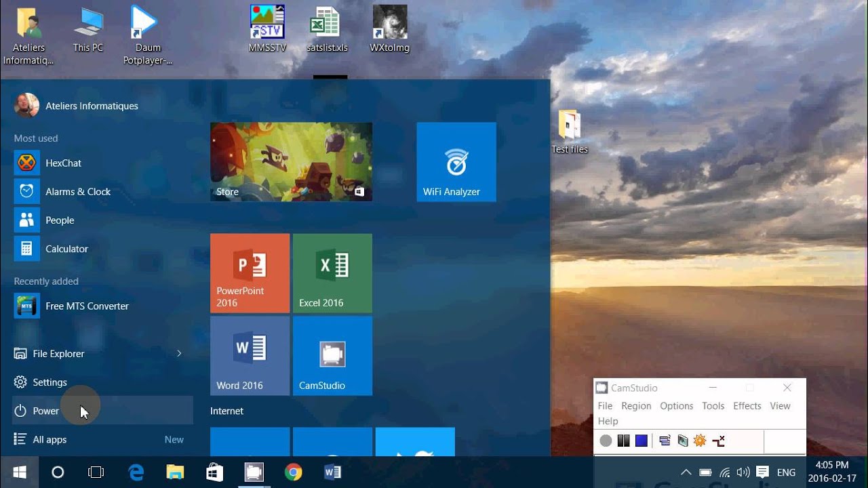Viewport: 868px width, 488px height.
Task: Open CamStudio View menu
Action: pos(780,406)
